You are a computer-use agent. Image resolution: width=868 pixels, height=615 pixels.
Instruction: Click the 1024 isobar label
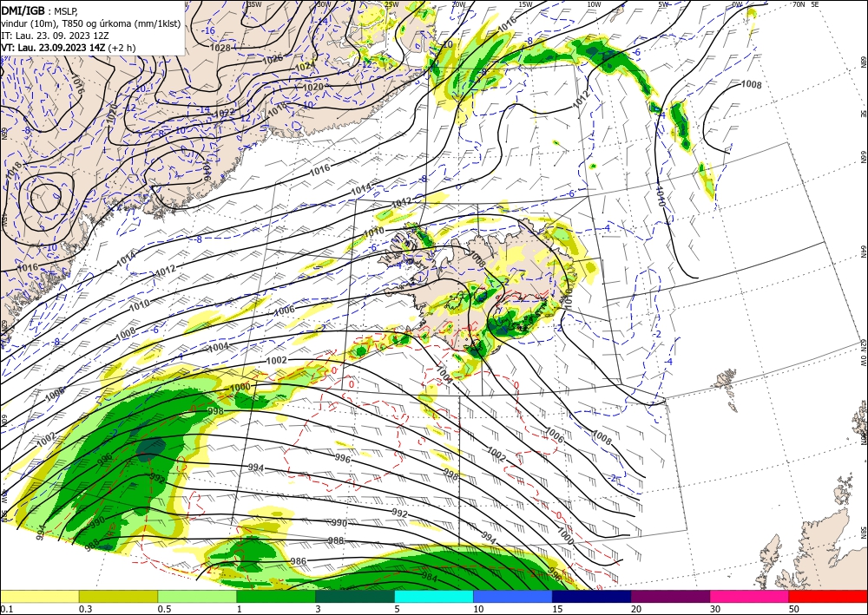[305, 67]
